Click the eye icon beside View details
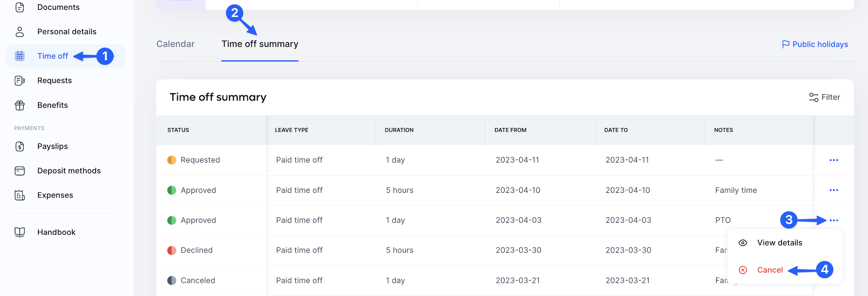 tap(742, 243)
